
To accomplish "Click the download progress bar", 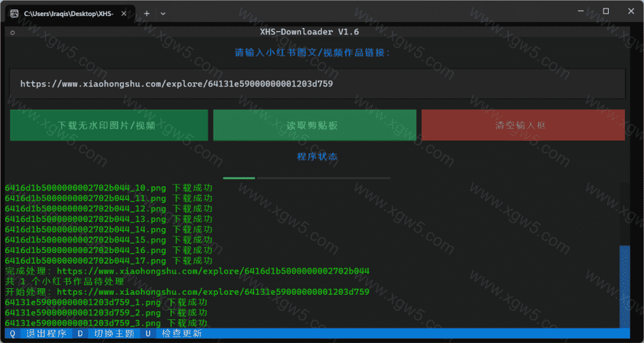I will coord(306,177).
